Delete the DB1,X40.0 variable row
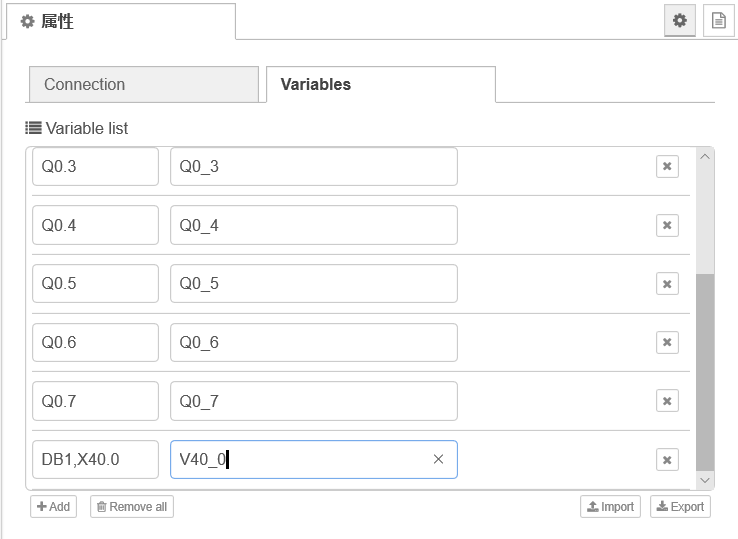The image size is (738, 539). [x=667, y=460]
